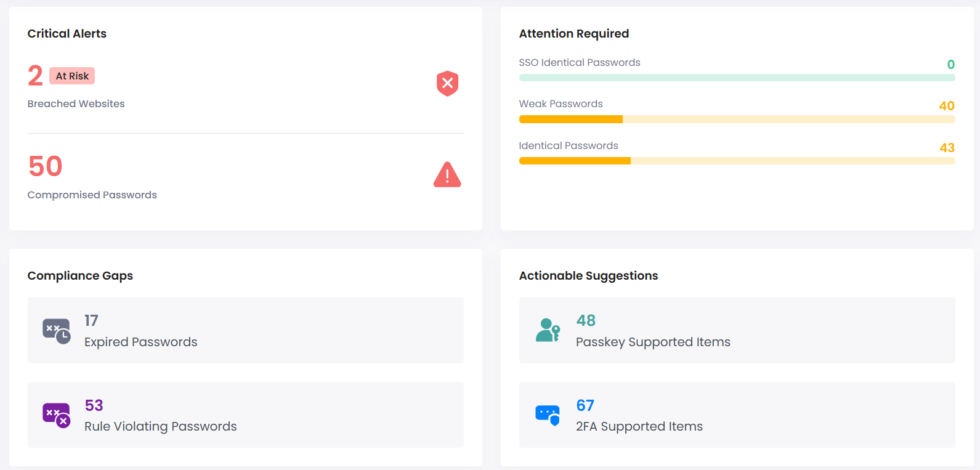
Task: Click the red breached shield icon
Action: click(447, 83)
